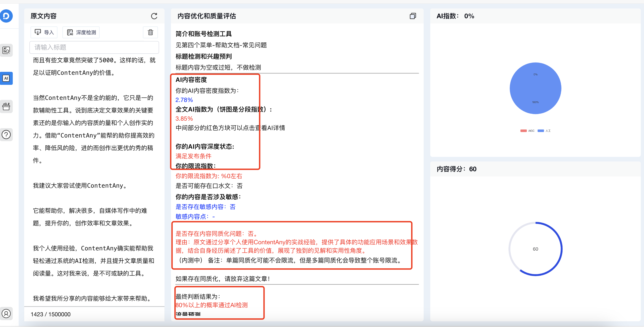Click the heading 内容得分： 60
644x327 pixels.
tap(456, 169)
